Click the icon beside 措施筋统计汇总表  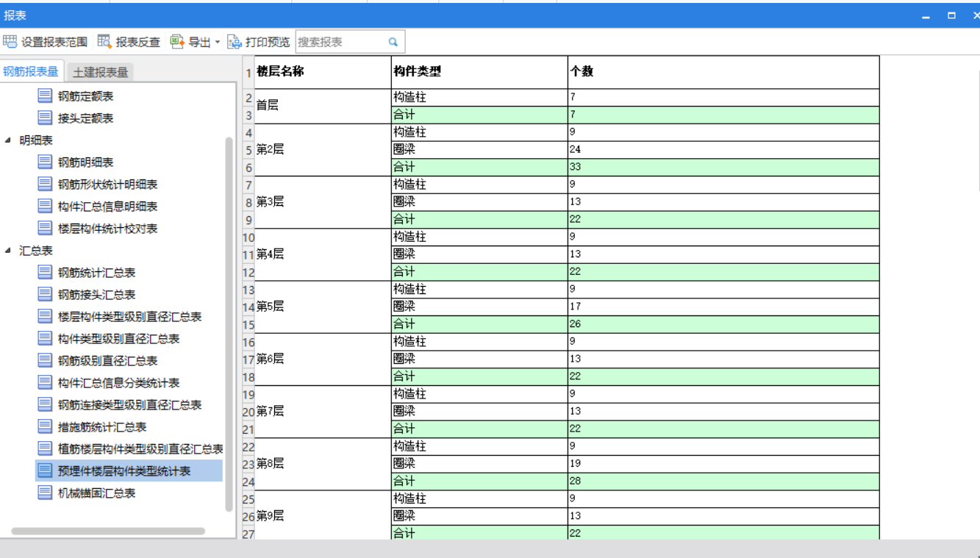pyautogui.click(x=46, y=427)
